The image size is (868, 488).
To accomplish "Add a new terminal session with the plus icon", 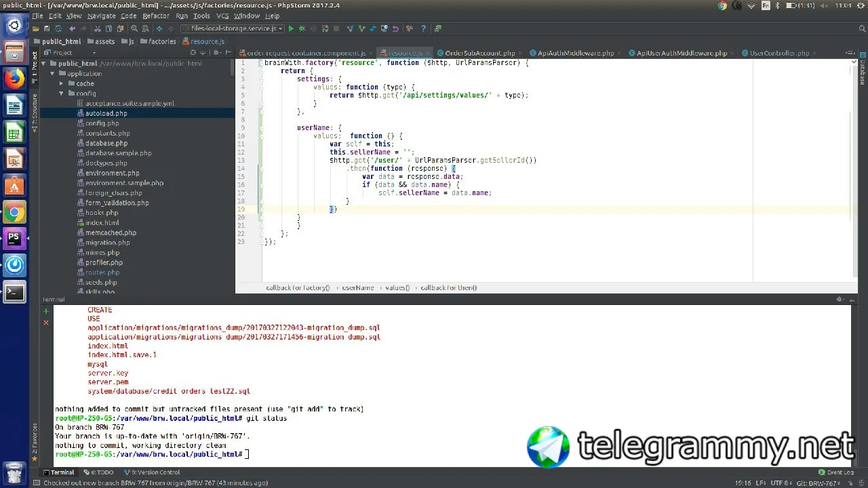I will (46, 311).
